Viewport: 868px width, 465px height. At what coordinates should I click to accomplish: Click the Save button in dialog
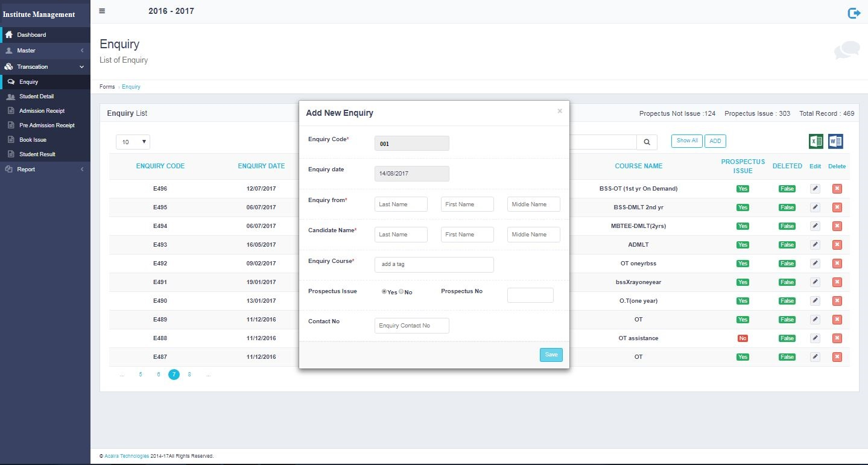[551, 355]
